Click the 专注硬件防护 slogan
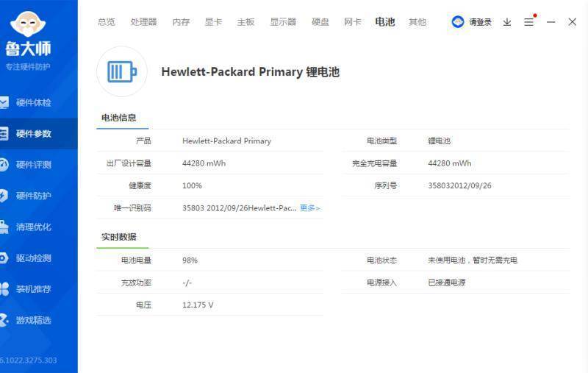 tap(28, 67)
